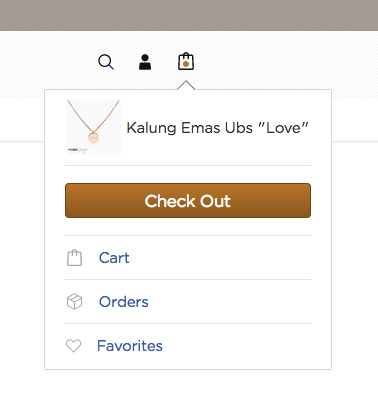Open the necklace product thumbnail
The height and width of the screenshot is (415, 378).
pos(93,127)
